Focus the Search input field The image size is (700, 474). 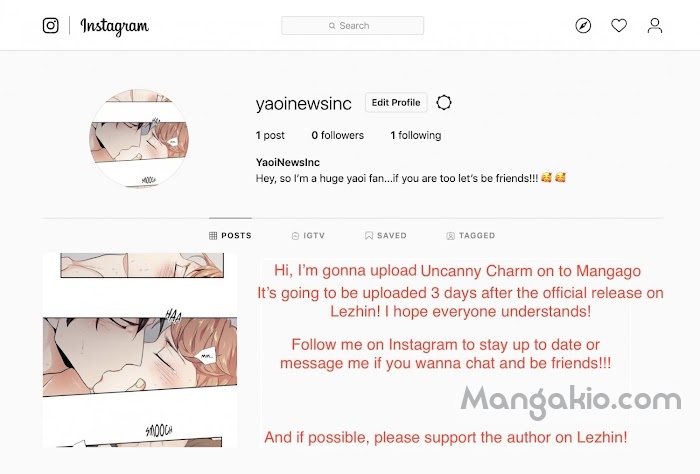point(353,26)
